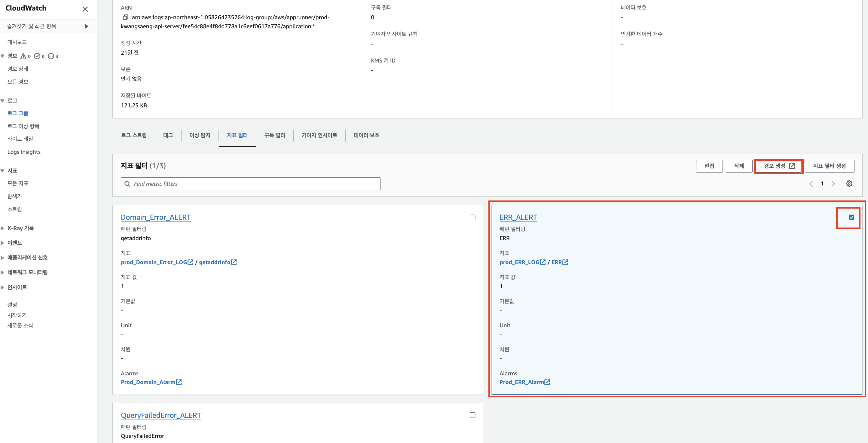Screen dimensions: 868x443
Task: Click the 편집 button
Action: pyautogui.click(x=709, y=166)
